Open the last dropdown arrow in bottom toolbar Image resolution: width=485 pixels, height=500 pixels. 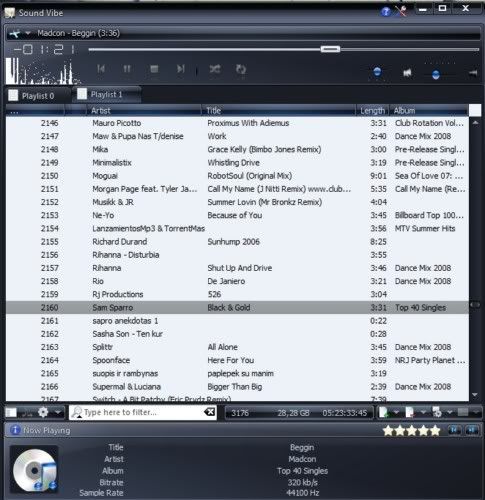click(476, 412)
